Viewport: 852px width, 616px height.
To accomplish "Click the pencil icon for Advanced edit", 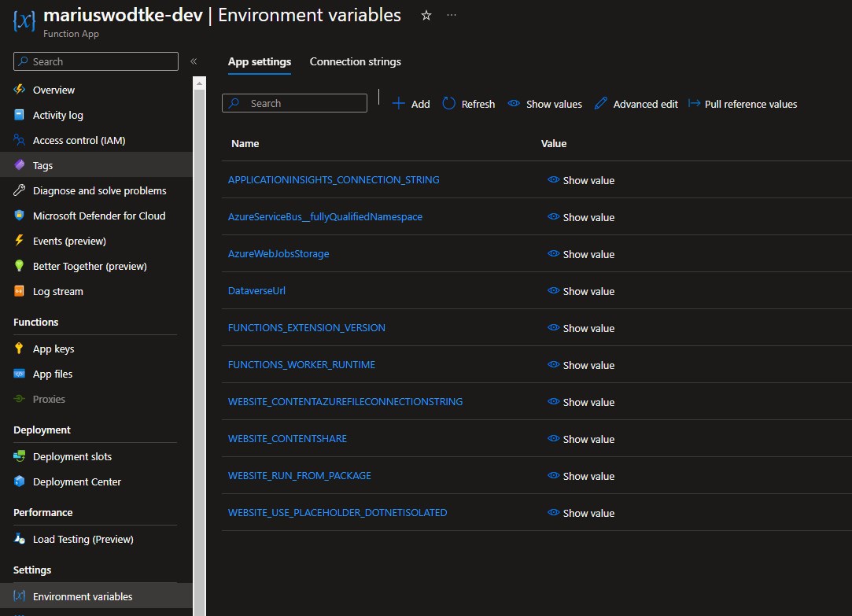I will click(600, 103).
